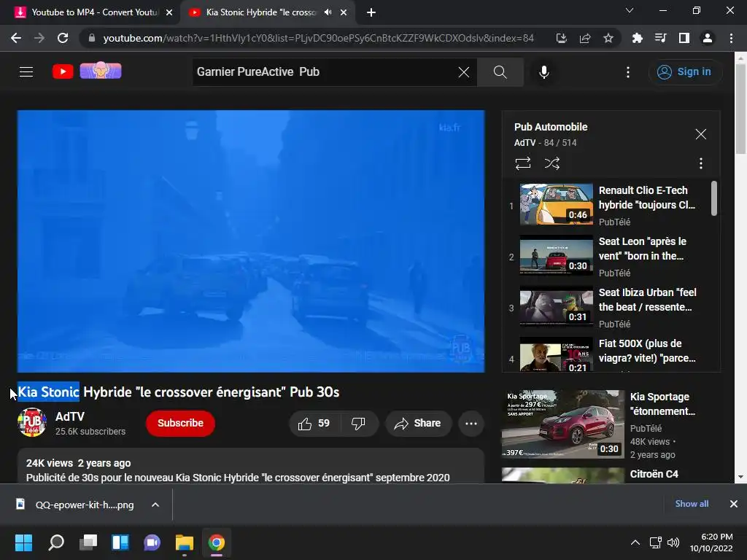Close the Youtube to MP4 tab

(169, 12)
